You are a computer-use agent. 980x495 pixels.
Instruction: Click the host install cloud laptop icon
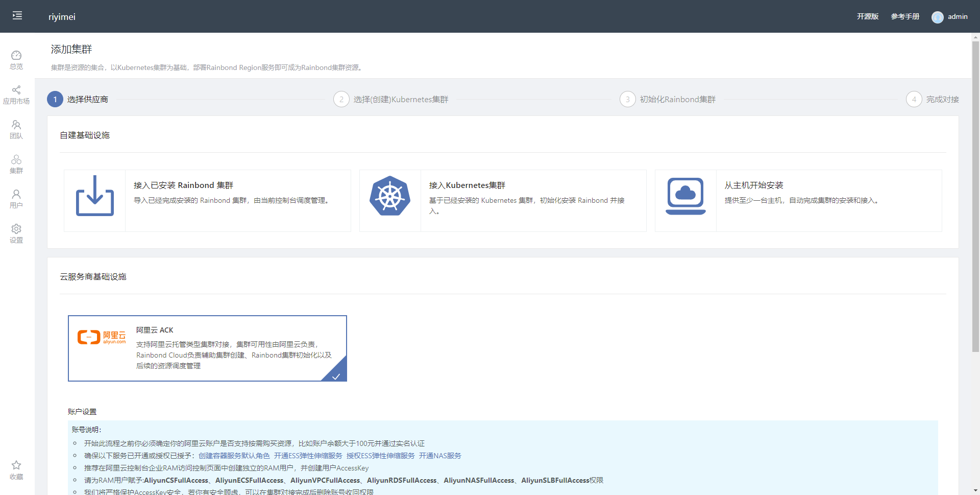tap(685, 196)
